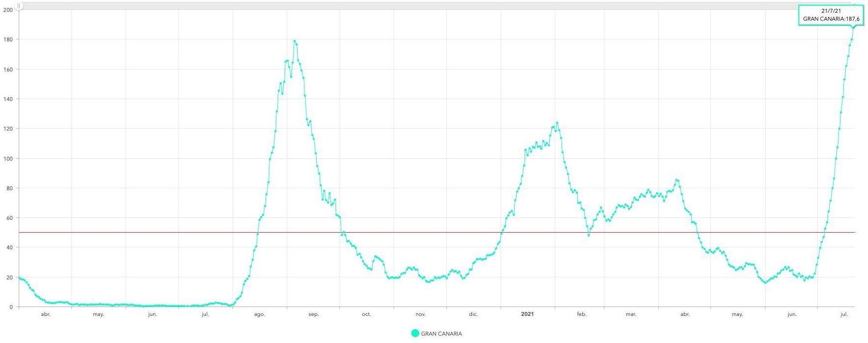Screen dimensions: 868x343
Task: Click the 21/7/21 tooltip balloon
Action: pos(831,15)
